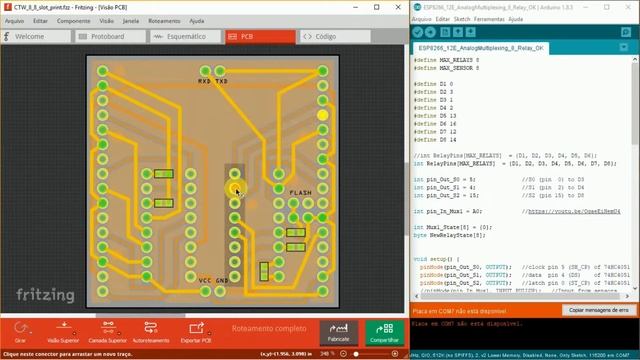Open Fritzing Arquivo menu
This screenshot has height=360, width=640.
coord(14,21)
